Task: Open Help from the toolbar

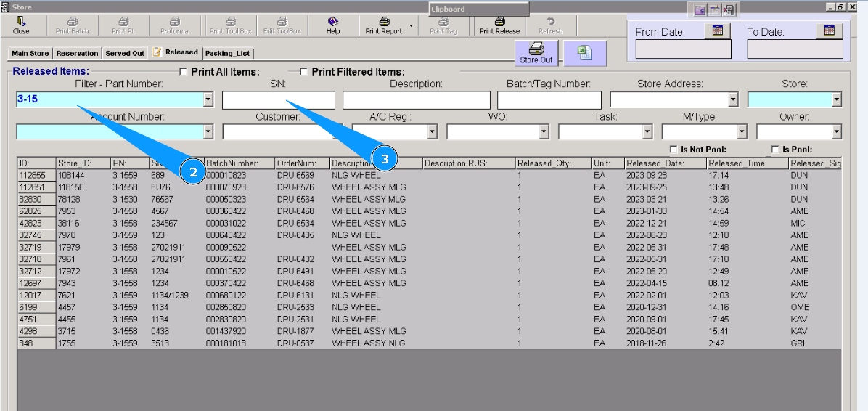Action: (332, 25)
